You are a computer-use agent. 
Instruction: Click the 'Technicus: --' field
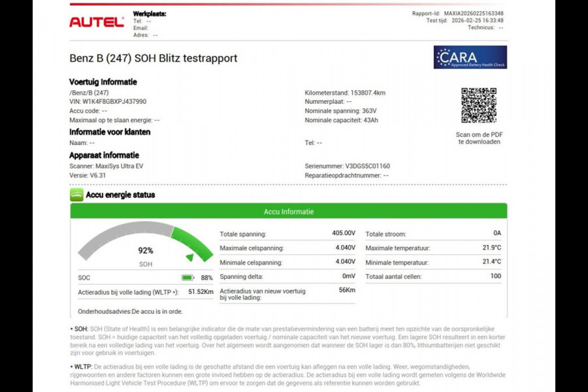click(x=485, y=27)
